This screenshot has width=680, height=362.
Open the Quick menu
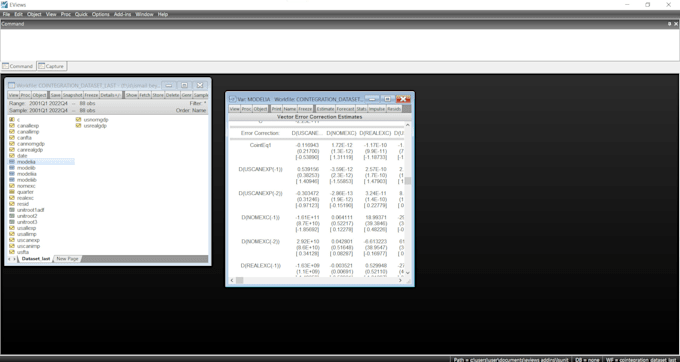coord(81,14)
